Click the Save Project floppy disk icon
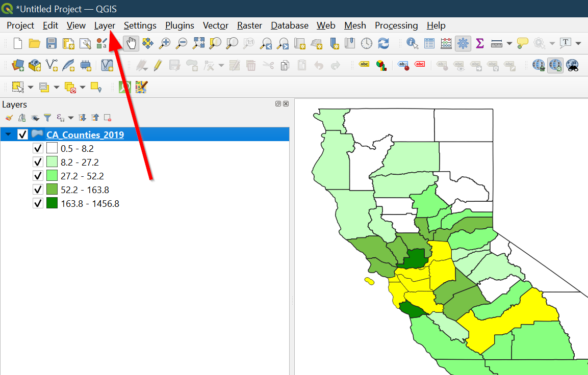This screenshot has height=375, width=588. (52, 43)
